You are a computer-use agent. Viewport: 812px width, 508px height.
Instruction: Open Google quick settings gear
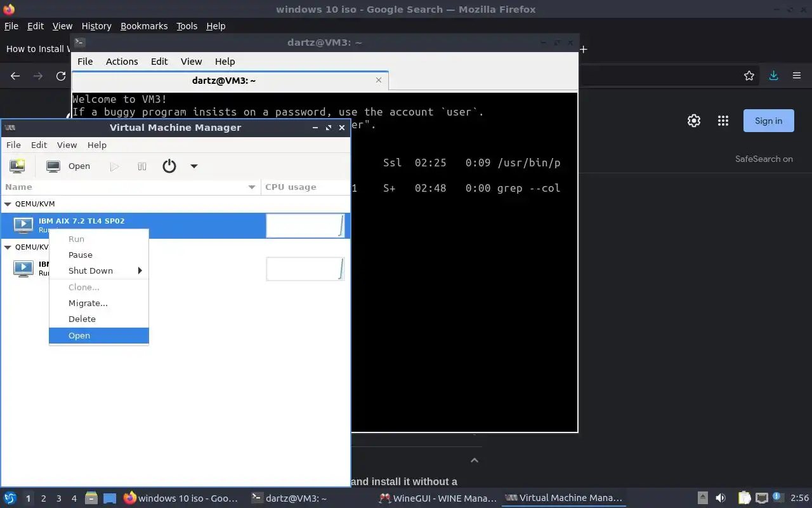pos(694,121)
